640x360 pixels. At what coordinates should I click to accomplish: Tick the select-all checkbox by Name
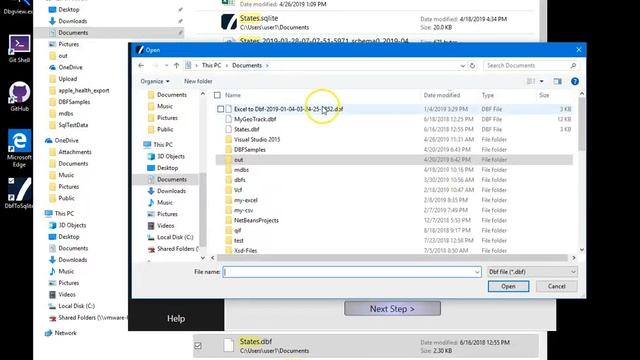[x=217, y=95]
